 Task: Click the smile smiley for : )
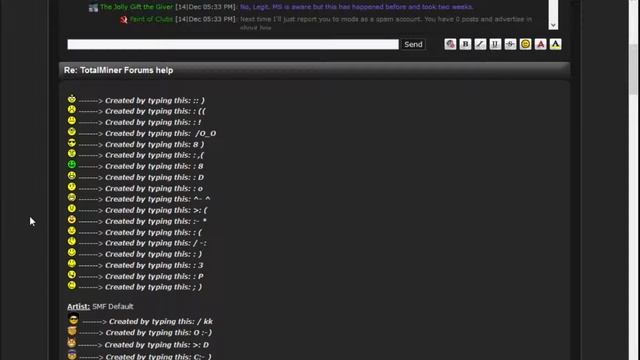[x=72, y=252]
